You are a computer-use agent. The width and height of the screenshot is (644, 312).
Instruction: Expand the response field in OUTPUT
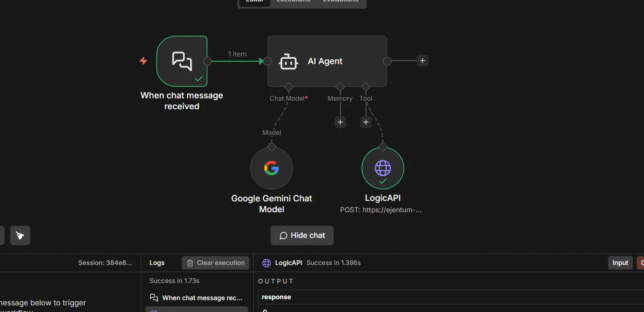tap(276, 297)
